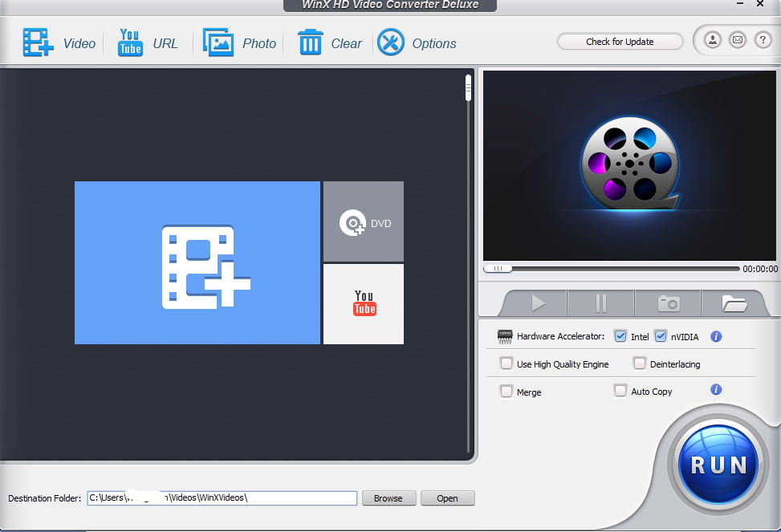Click the Options toolbar label

tap(433, 44)
